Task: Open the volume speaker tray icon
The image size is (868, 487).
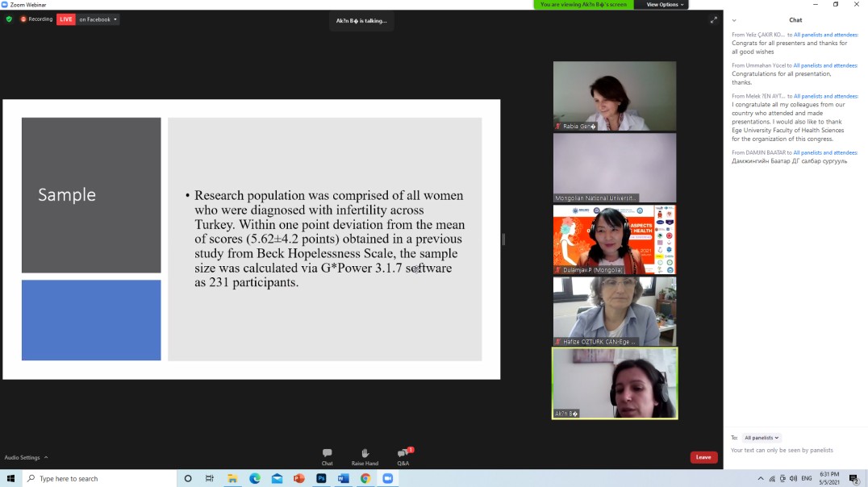Action: click(793, 479)
